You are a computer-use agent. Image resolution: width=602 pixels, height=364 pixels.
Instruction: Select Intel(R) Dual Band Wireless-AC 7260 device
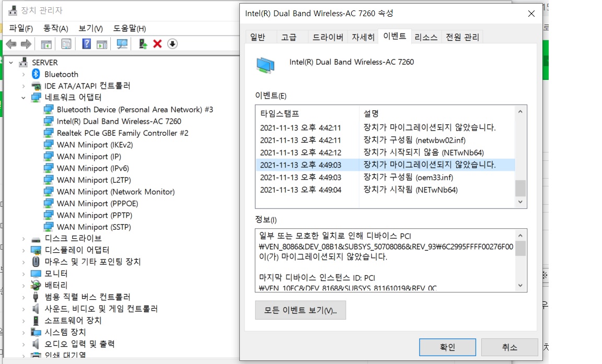(119, 121)
